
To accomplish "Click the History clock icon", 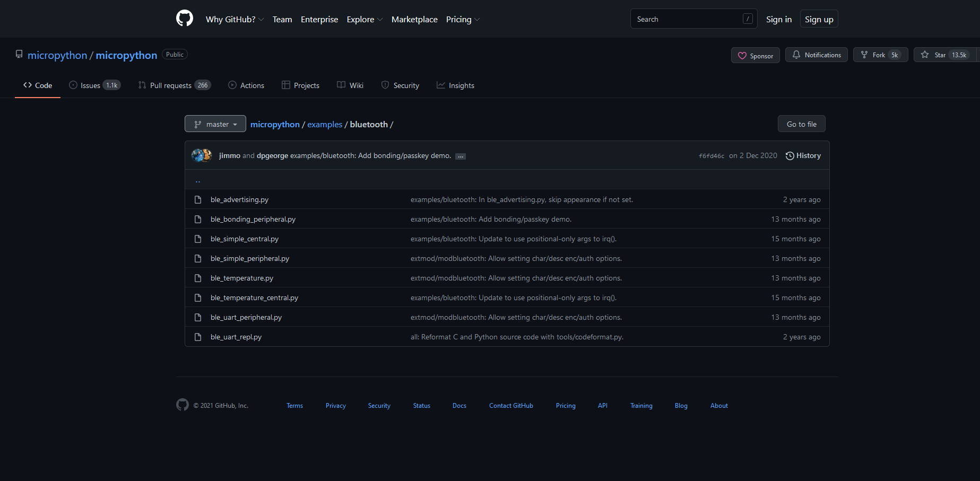I will pyautogui.click(x=790, y=156).
